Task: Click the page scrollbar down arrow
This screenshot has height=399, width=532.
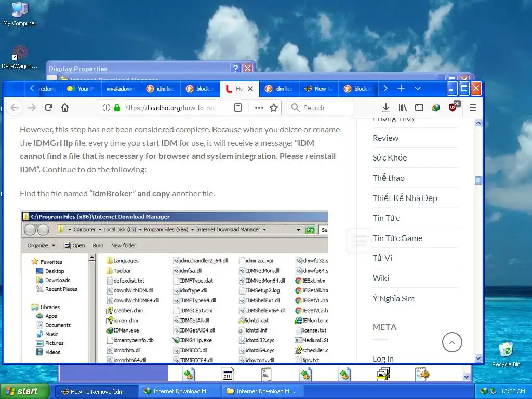Action: (x=478, y=358)
